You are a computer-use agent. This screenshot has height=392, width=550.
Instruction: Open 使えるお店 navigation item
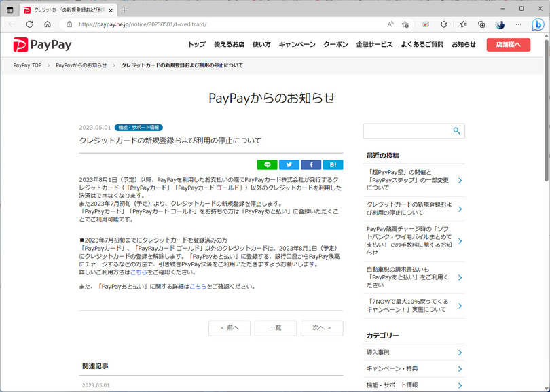(x=229, y=45)
